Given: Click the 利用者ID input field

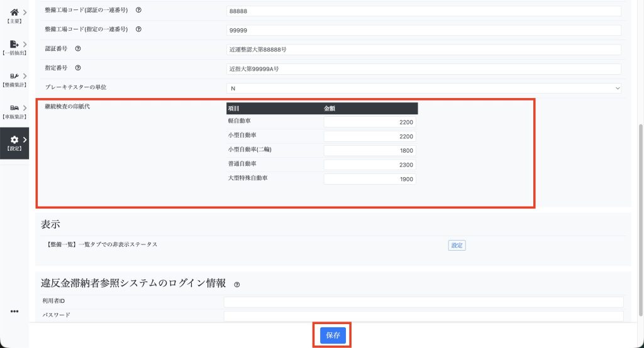Looking at the screenshot, I should pos(423,302).
